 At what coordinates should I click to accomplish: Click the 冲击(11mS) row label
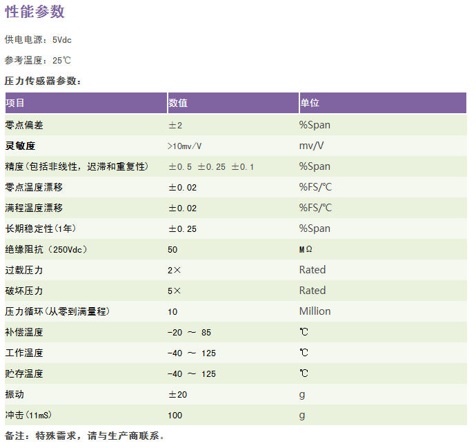29,415
